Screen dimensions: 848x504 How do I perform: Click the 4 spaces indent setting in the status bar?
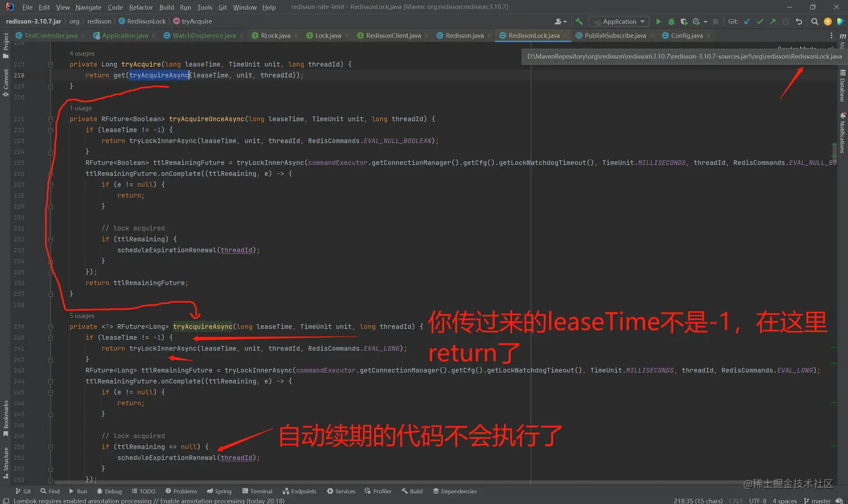[x=785, y=501]
